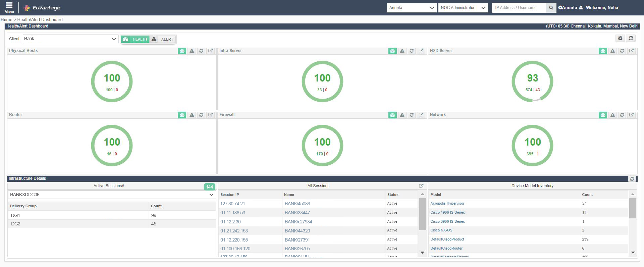Click the search magnifier icon in header

551,8
